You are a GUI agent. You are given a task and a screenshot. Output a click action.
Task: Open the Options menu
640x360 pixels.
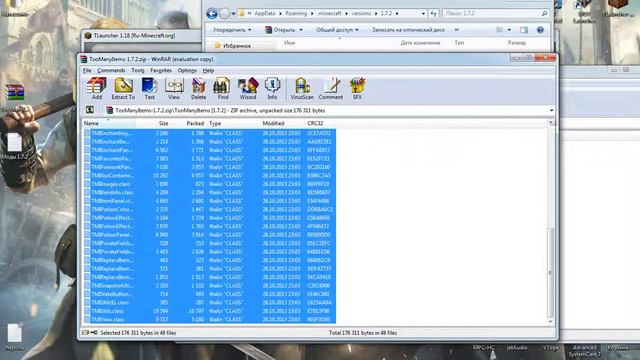click(187, 71)
